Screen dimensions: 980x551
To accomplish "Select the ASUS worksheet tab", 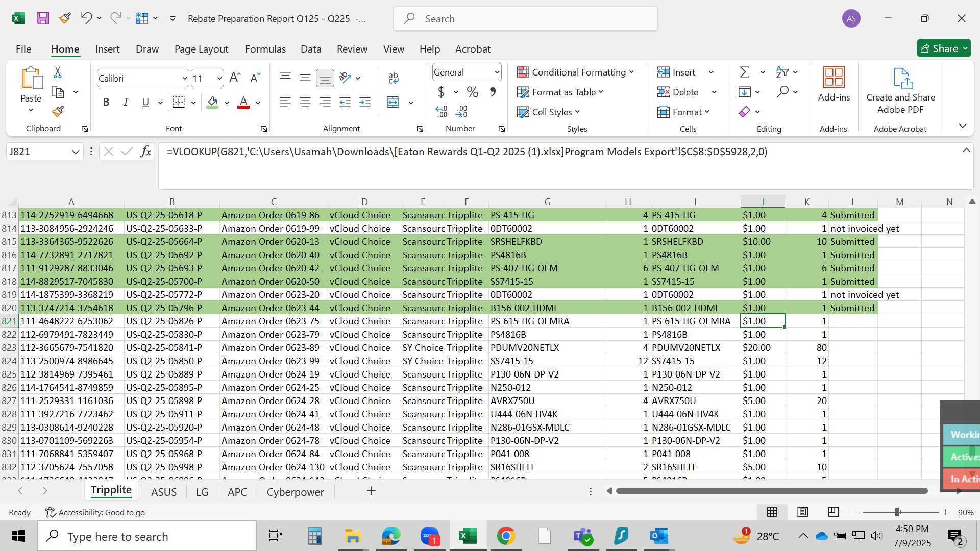I will (164, 492).
